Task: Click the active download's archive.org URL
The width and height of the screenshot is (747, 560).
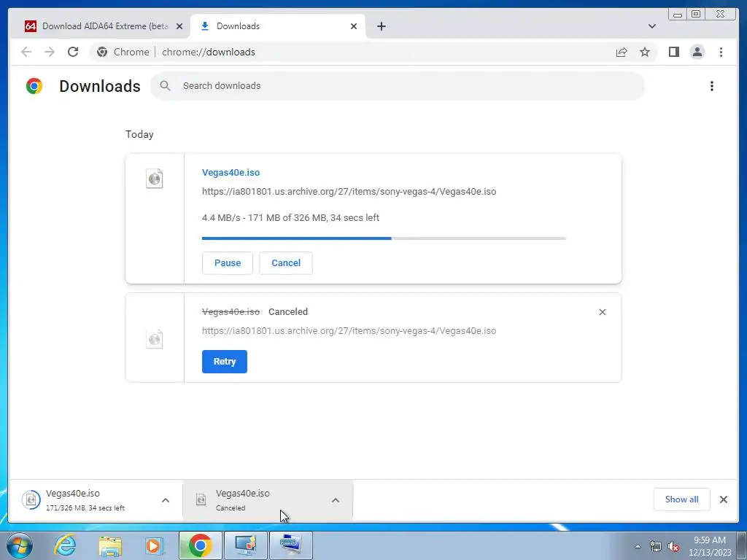Action: (349, 192)
